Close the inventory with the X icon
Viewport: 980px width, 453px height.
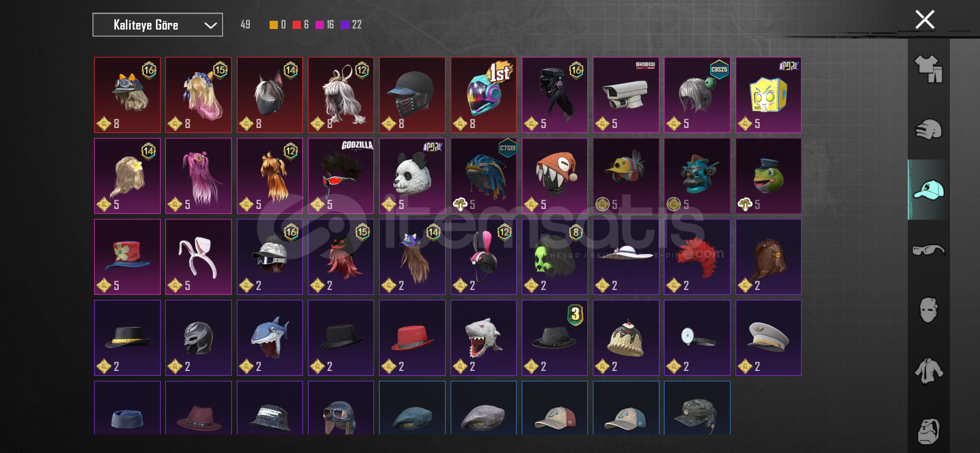coord(925,20)
